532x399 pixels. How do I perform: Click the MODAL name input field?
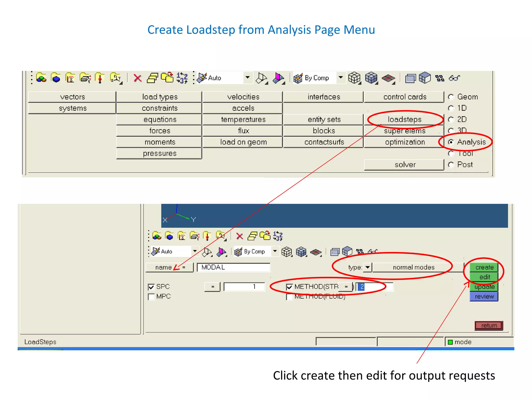[233, 267]
